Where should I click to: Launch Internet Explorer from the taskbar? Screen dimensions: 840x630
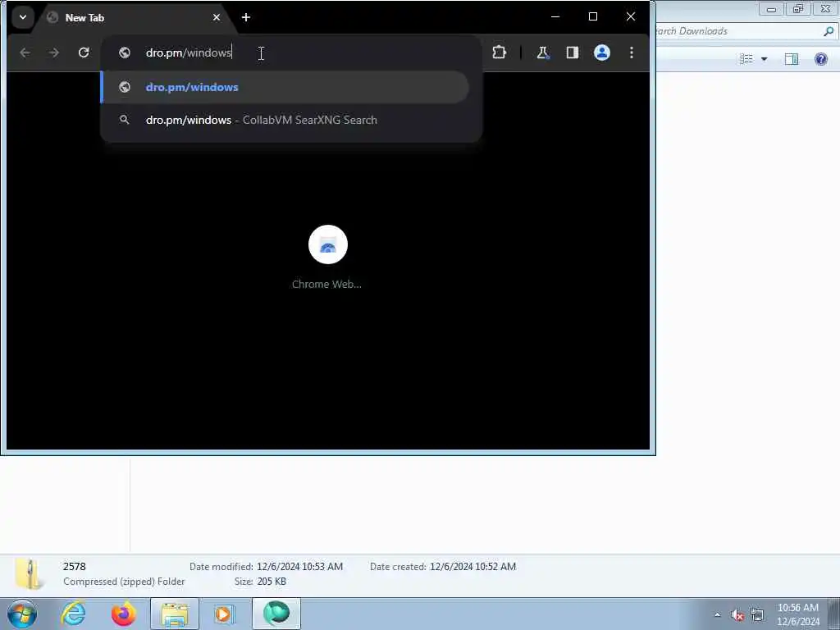(x=73, y=614)
